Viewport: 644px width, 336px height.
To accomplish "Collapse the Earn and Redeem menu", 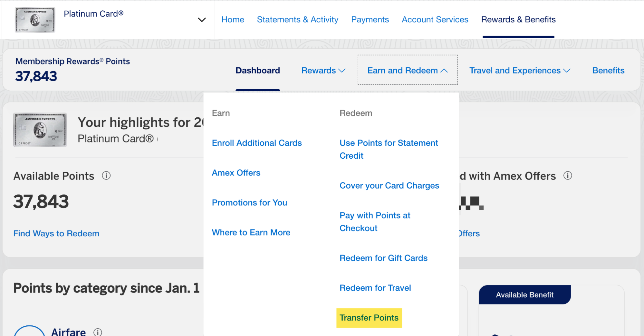I will (408, 71).
